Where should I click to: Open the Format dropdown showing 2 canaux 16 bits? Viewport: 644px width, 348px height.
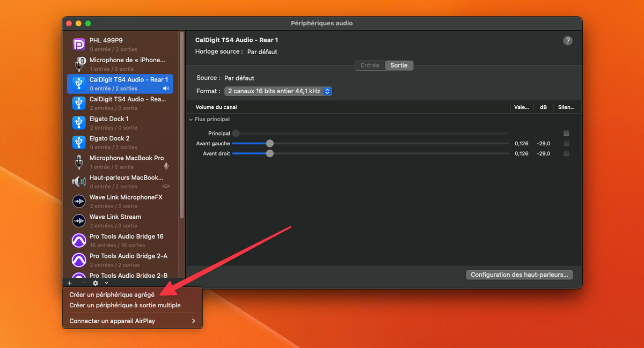[278, 91]
